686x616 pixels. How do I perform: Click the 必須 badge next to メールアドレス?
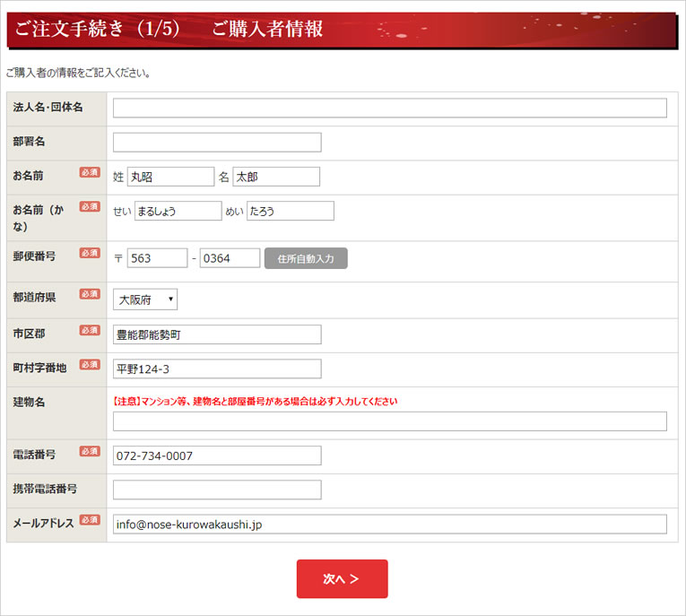click(90, 520)
